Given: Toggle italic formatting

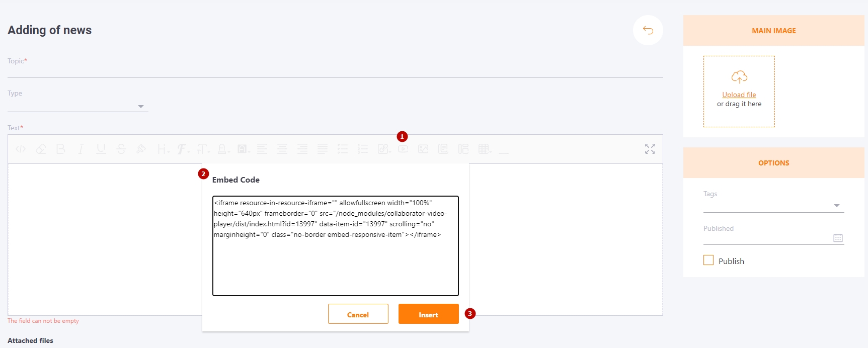Looking at the screenshot, I should (81, 149).
